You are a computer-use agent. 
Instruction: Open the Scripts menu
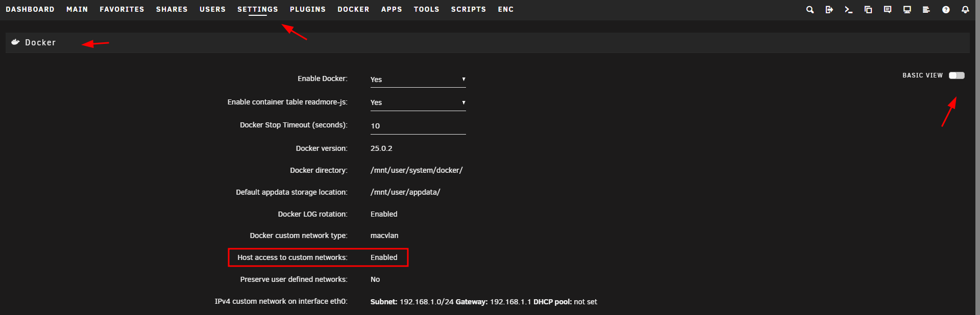469,9
